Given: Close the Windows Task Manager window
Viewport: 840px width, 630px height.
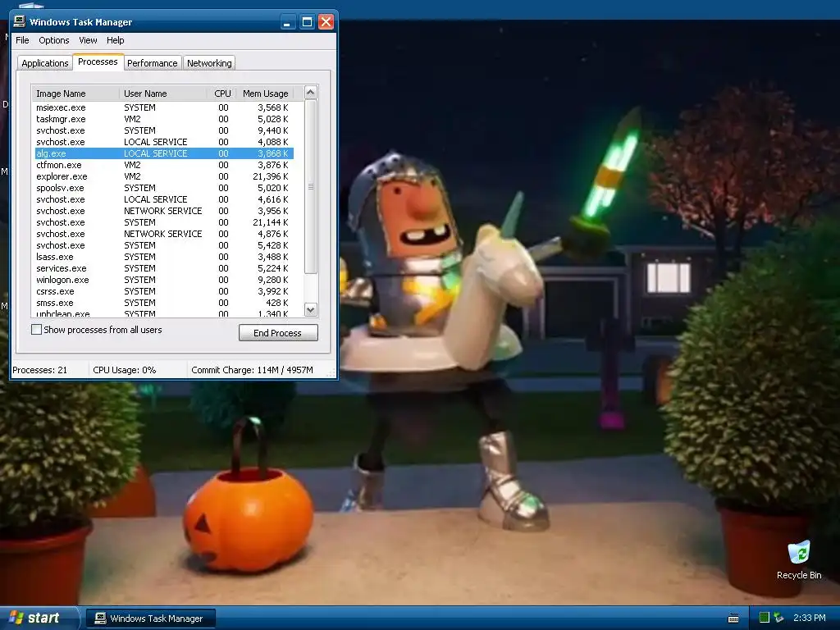Looking at the screenshot, I should tap(326, 22).
